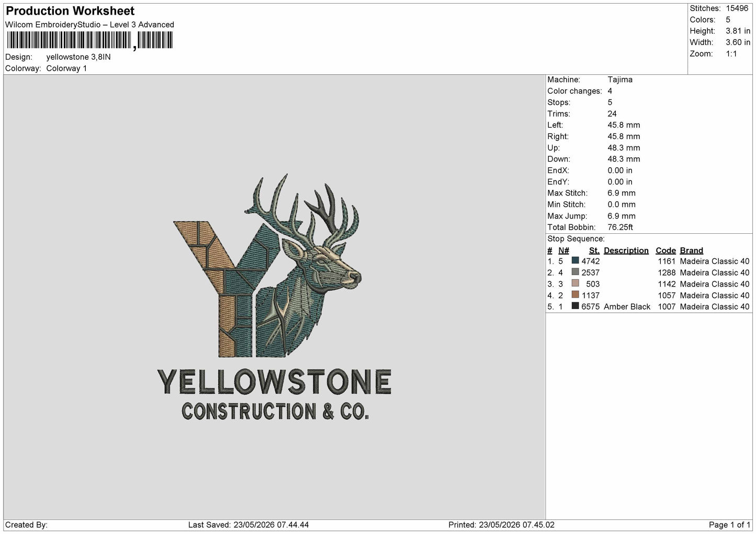Image resolution: width=756 pixels, height=534 pixels.
Task: Click the teal color swatch for thread 4742
Action: [x=576, y=260]
